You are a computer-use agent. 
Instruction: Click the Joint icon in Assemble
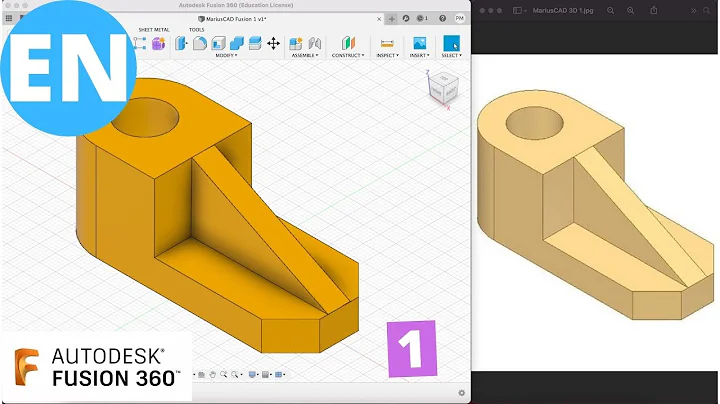[315, 44]
